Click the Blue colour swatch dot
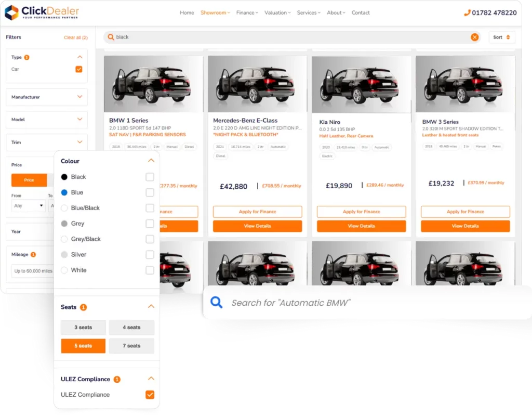 tap(64, 192)
